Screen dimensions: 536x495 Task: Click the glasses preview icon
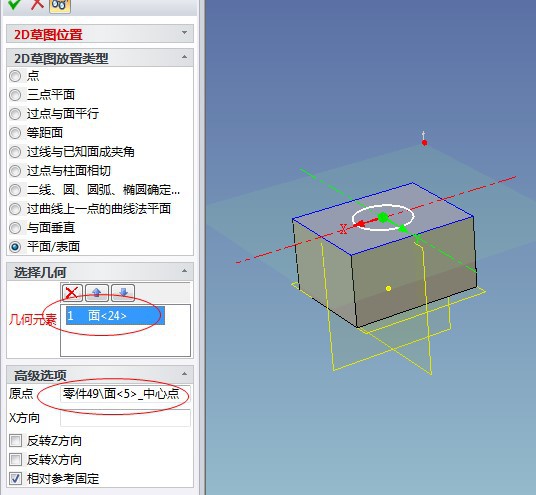click(x=60, y=5)
